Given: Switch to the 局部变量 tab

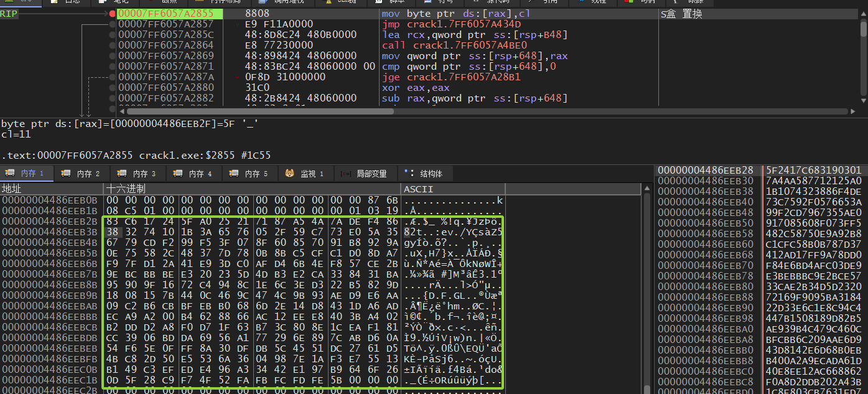Looking at the screenshot, I should [x=365, y=174].
